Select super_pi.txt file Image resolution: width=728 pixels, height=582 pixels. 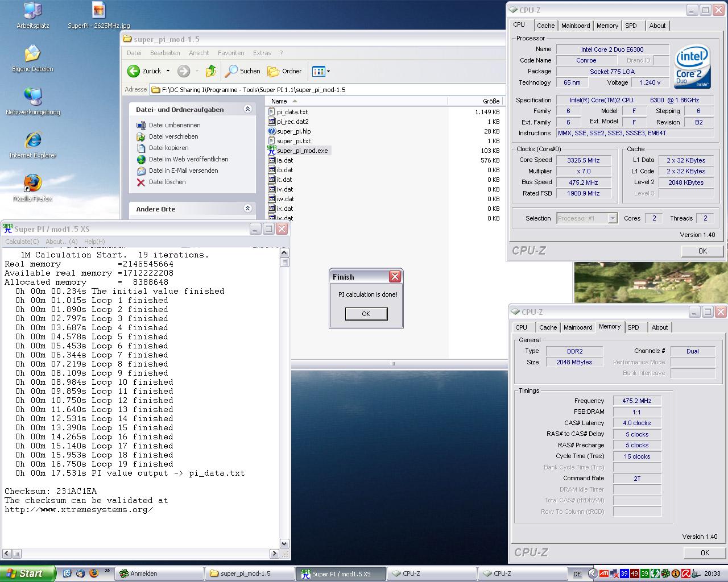tap(294, 141)
